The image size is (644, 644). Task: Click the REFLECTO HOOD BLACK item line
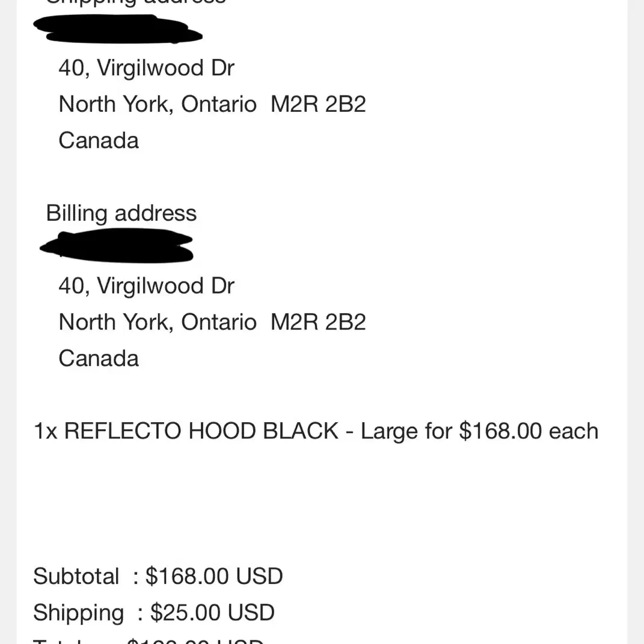[x=316, y=431]
